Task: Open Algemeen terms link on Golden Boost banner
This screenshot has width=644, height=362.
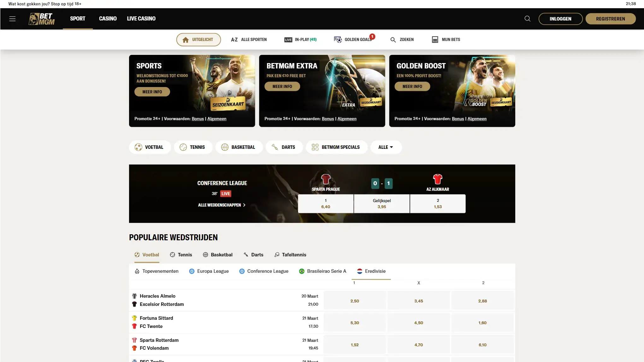Action: point(477,119)
